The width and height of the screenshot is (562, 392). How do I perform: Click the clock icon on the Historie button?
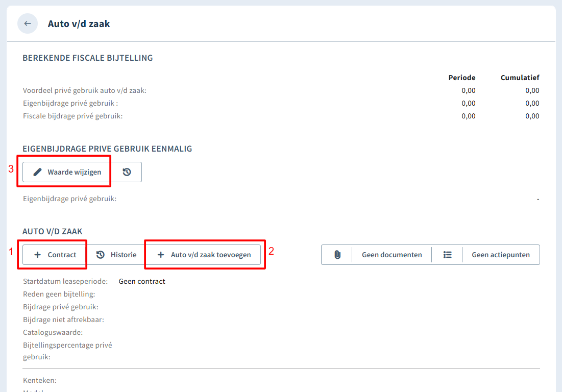[101, 255]
